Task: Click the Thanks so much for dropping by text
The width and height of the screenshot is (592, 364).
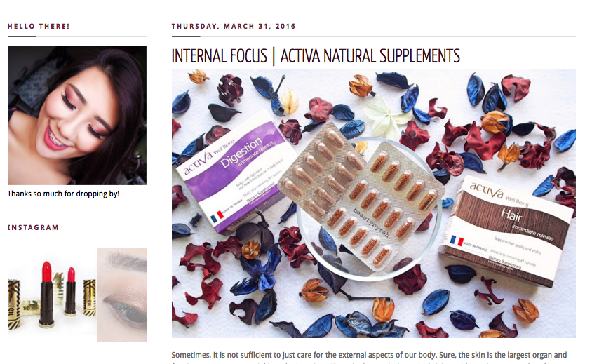Action: pos(63,194)
